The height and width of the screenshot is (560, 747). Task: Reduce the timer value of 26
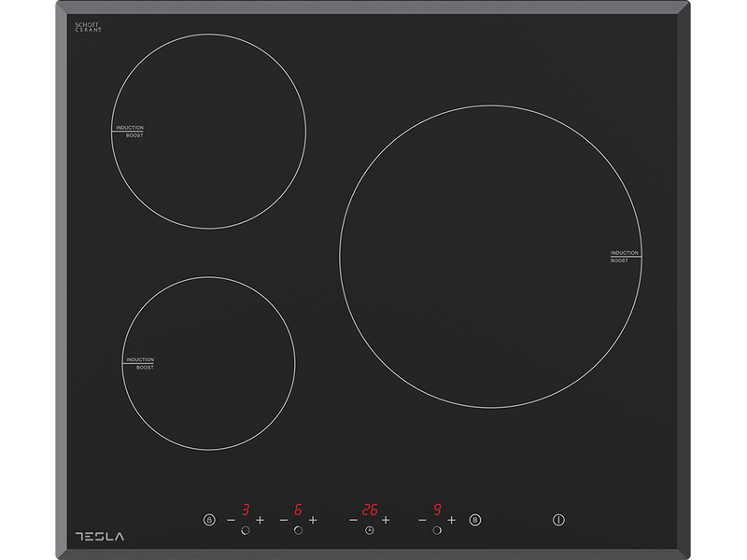point(353,519)
